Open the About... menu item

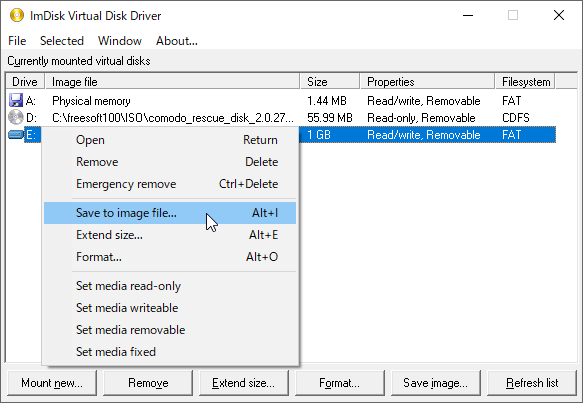177,41
